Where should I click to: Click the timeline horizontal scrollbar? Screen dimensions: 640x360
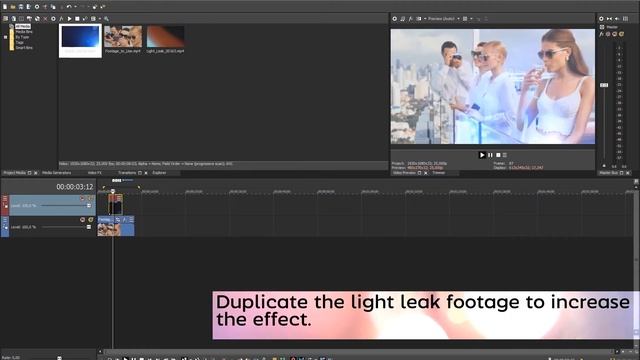click(359, 351)
